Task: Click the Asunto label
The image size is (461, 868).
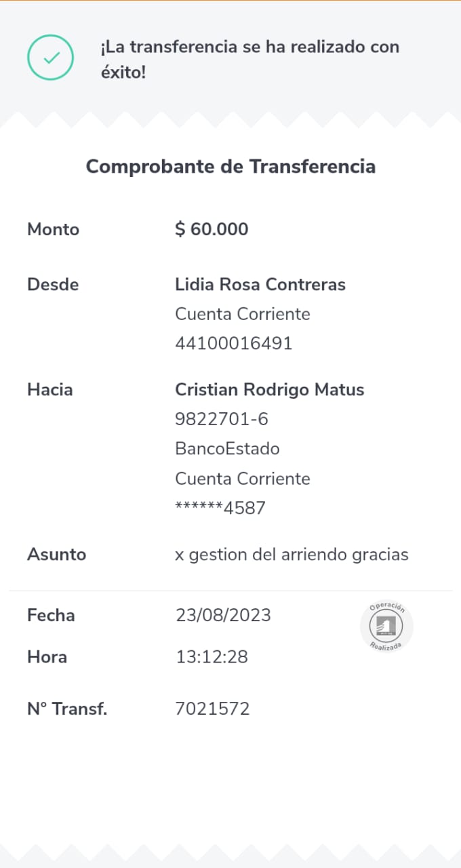Action: click(56, 555)
